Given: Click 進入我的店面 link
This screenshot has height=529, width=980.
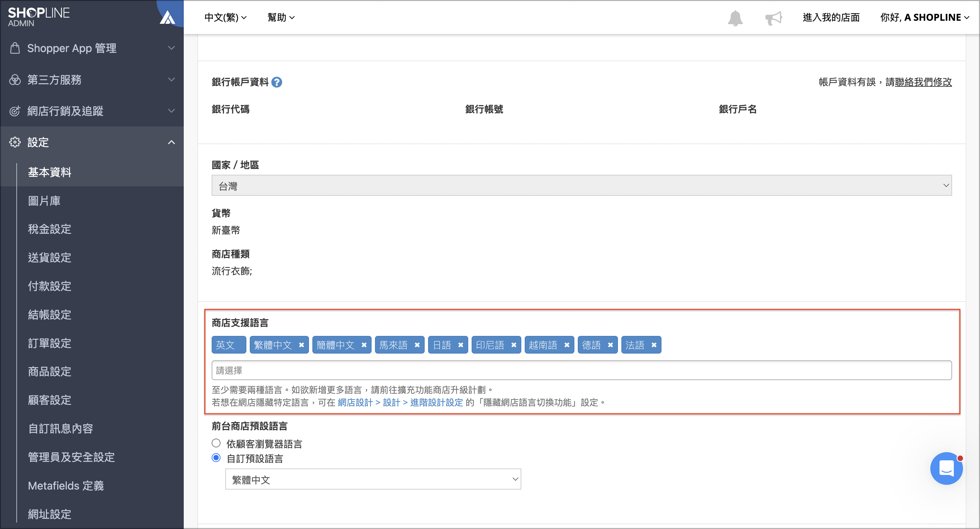Looking at the screenshot, I should click(831, 17).
